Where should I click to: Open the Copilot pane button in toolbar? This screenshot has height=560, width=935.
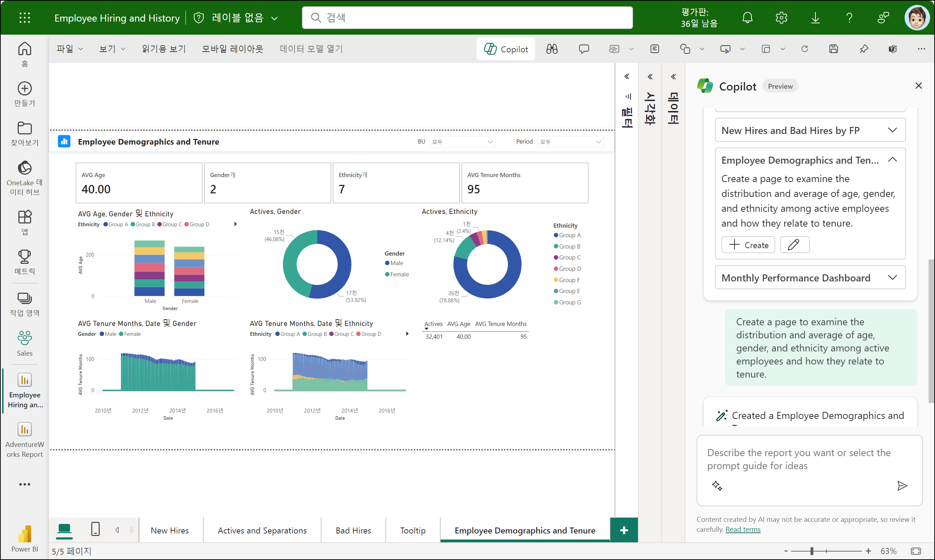tap(505, 49)
